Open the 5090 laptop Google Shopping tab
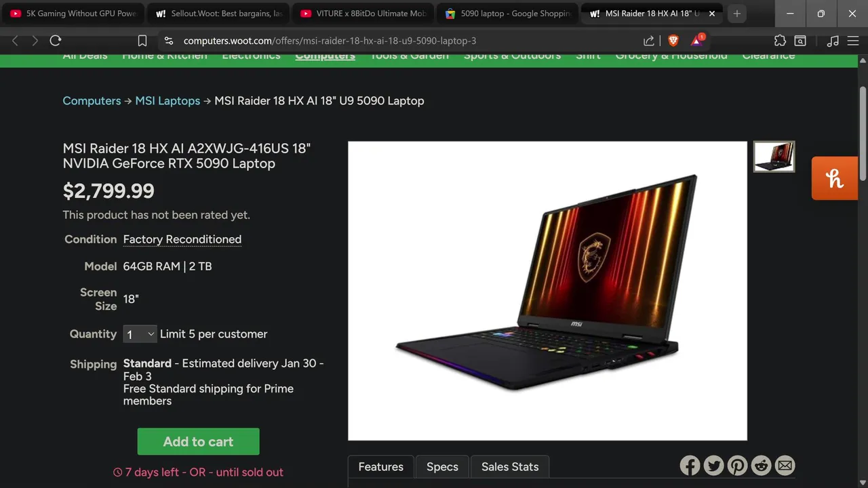868x488 pixels. 507,14
